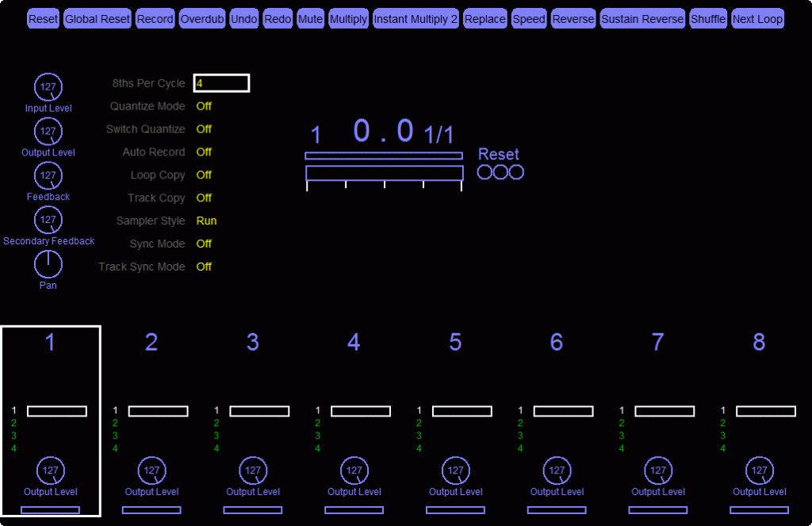Open the Sync Mode setting
The height and width of the screenshot is (526, 812).
(x=204, y=244)
